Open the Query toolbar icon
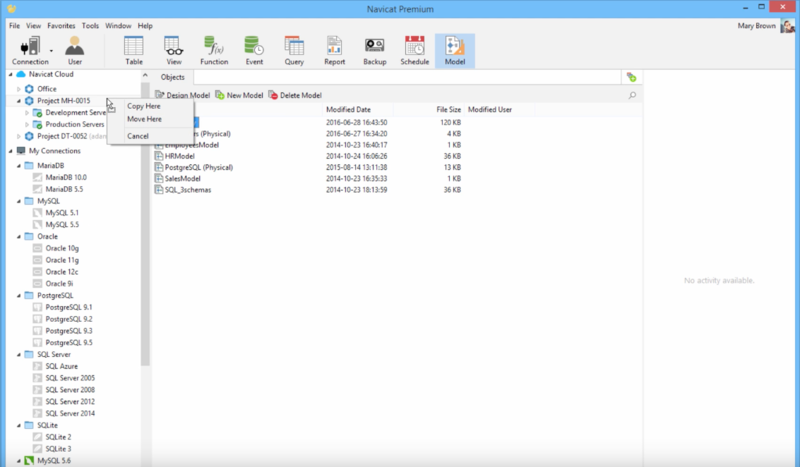Image resolution: width=800 pixels, height=467 pixels. [294, 51]
